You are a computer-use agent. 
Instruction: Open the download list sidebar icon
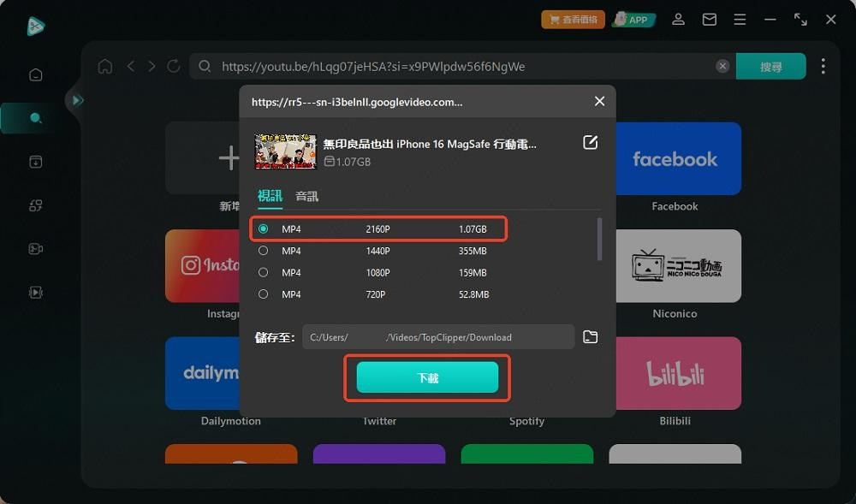35,162
